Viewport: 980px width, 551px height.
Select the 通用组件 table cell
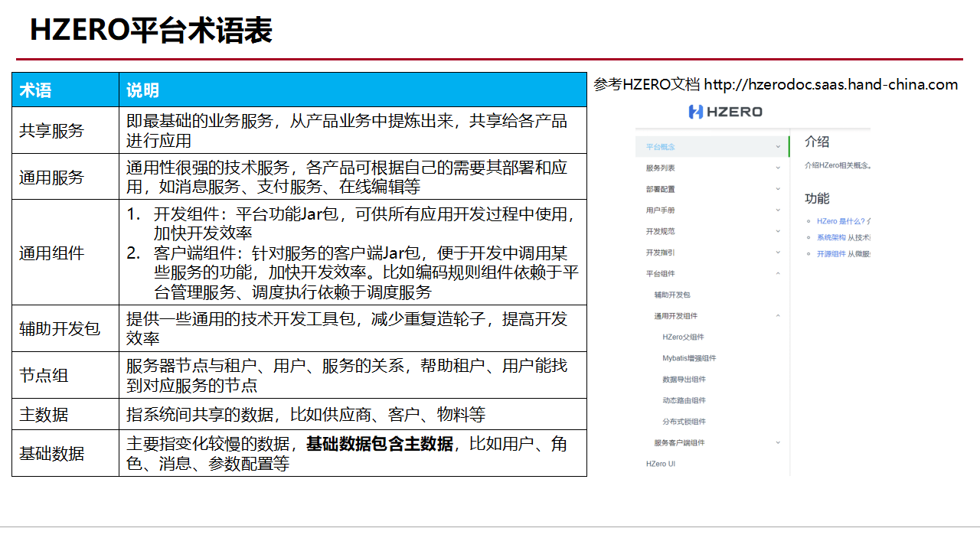coord(65,253)
